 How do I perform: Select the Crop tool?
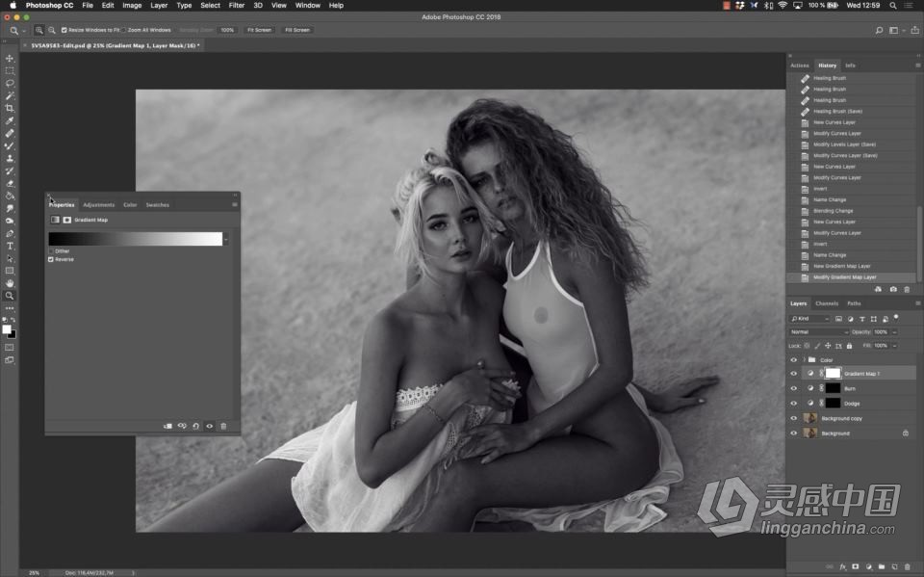pos(11,108)
